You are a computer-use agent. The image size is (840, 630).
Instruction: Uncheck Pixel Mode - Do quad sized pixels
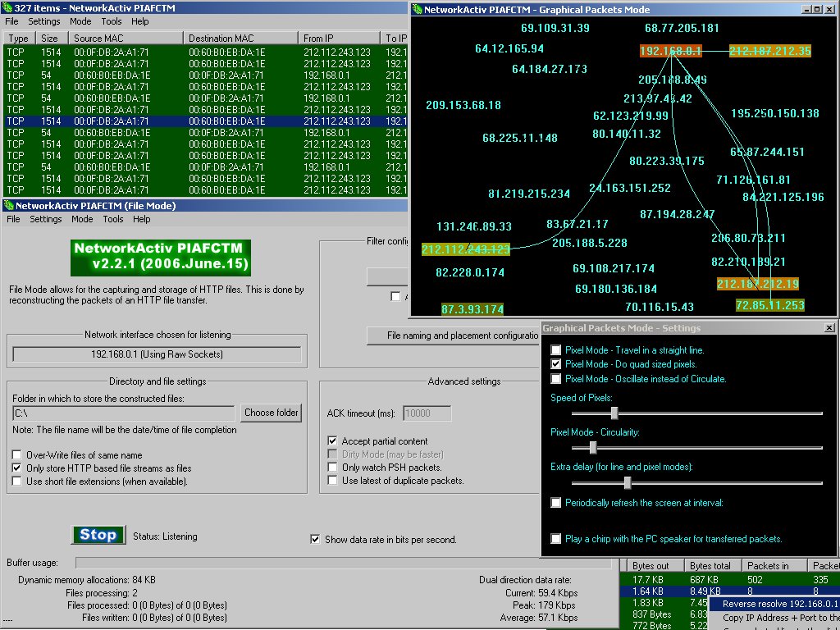click(x=554, y=365)
